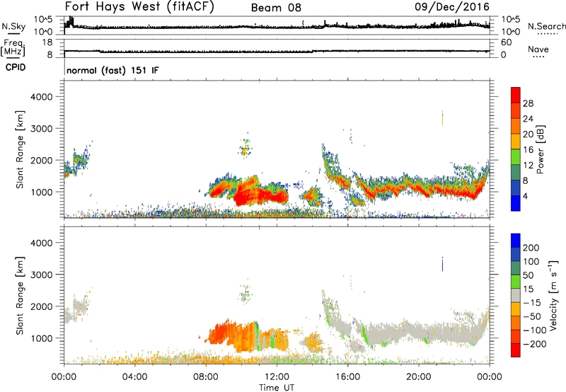Viewport: 566px width, 392px height.
Task: Click the 'Velocity [m s-1]' colorbar title
Action: tap(553, 295)
